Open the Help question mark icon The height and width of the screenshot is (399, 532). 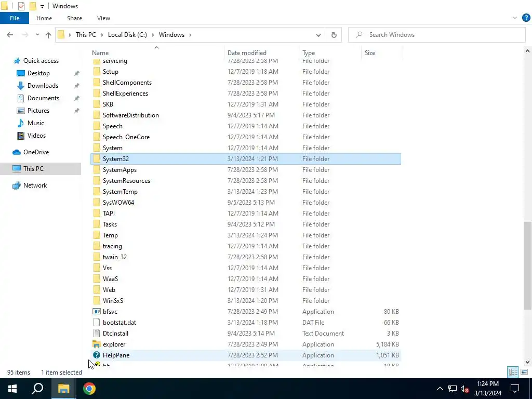(526, 18)
